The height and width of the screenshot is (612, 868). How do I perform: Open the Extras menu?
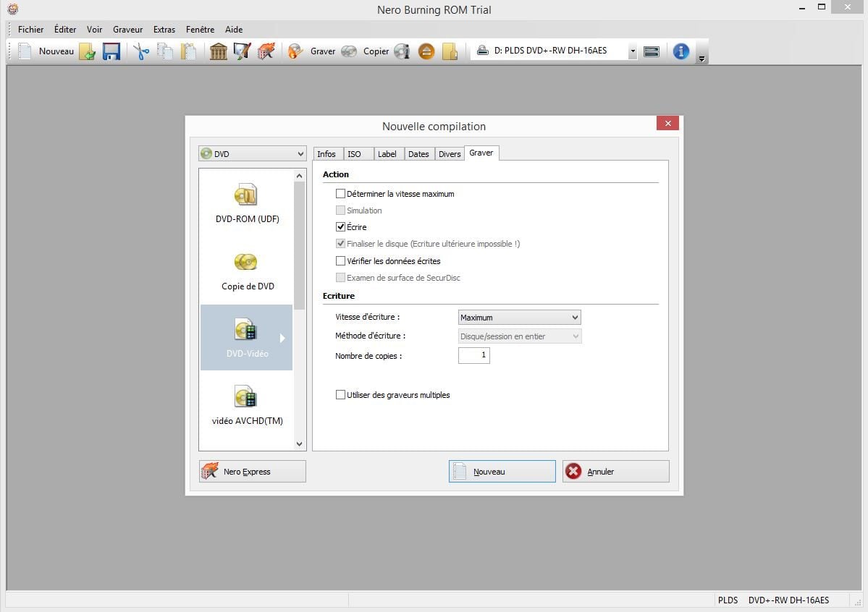pyautogui.click(x=164, y=30)
